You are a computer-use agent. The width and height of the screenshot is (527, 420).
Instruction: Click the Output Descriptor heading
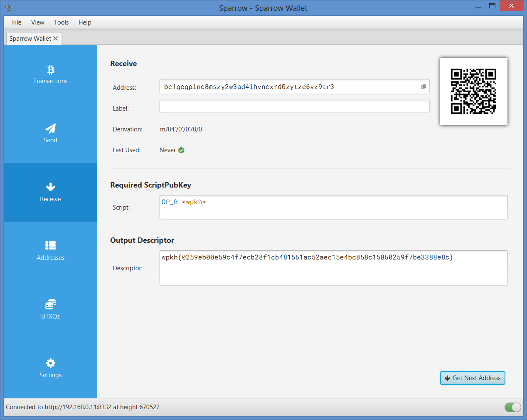pos(142,240)
